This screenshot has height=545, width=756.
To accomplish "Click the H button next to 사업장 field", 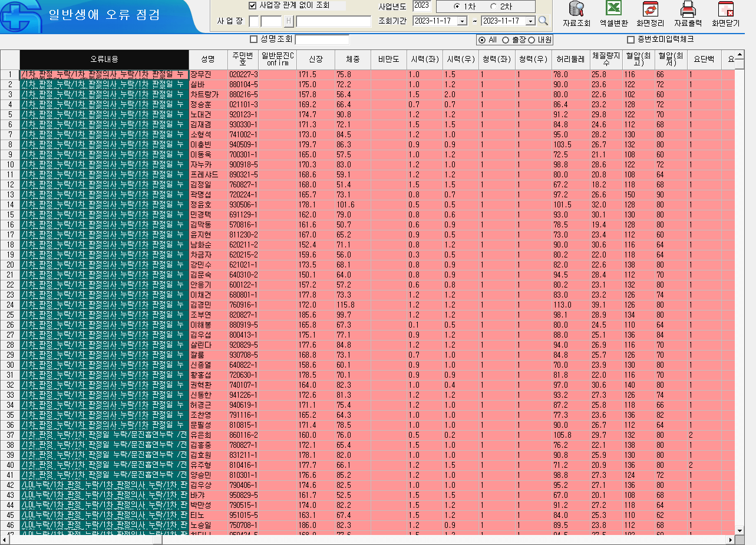I will point(289,21).
